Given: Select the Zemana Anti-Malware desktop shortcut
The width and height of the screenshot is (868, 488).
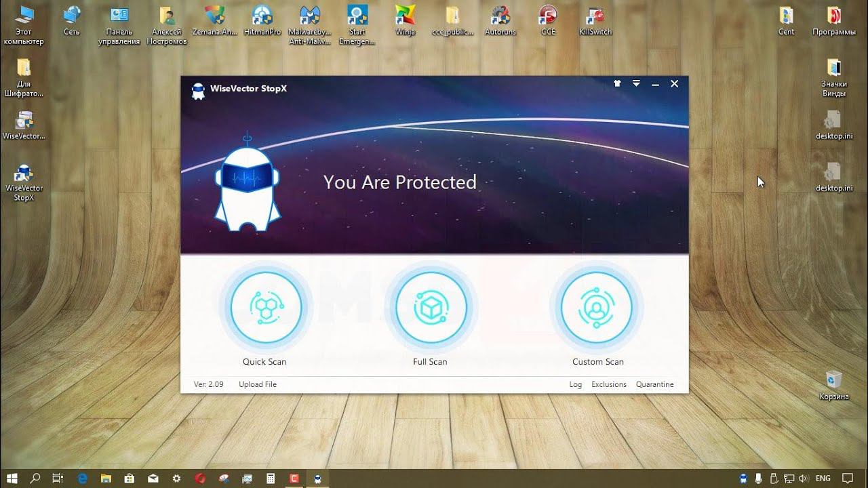Looking at the screenshot, I should (x=215, y=20).
